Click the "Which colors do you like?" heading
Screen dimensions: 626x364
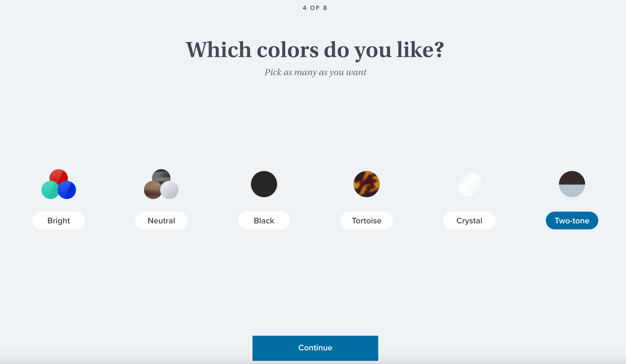click(x=315, y=50)
